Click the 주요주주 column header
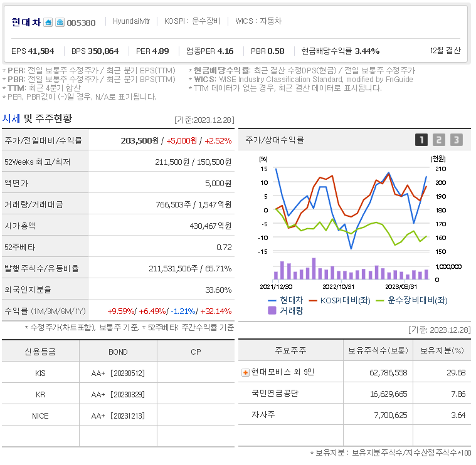This screenshot has width=476, height=465. click(x=290, y=350)
